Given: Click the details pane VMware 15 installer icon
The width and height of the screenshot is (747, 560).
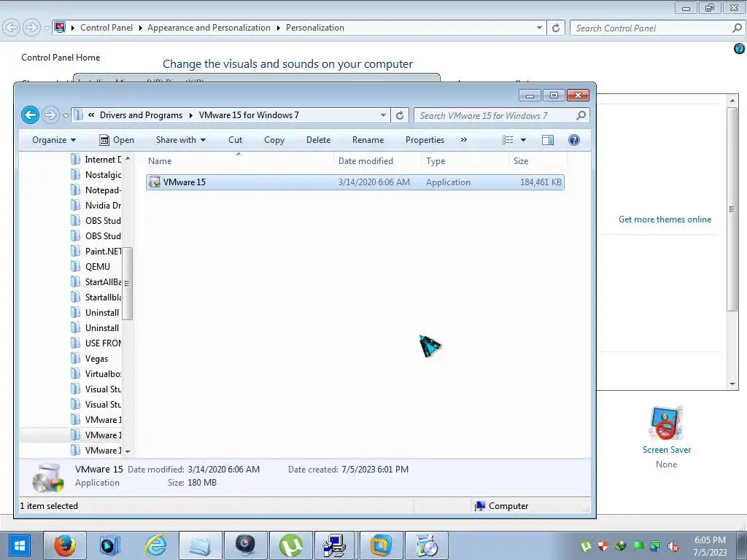Looking at the screenshot, I should click(x=47, y=477).
